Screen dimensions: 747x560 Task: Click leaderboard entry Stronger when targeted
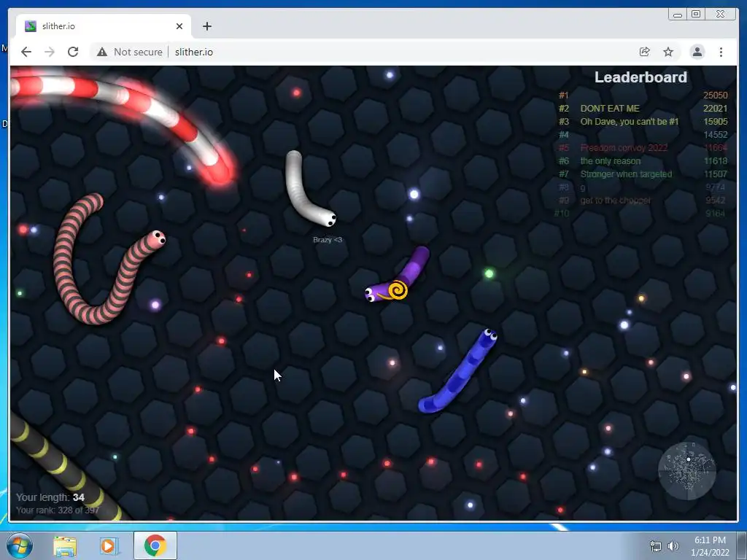[626, 174]
